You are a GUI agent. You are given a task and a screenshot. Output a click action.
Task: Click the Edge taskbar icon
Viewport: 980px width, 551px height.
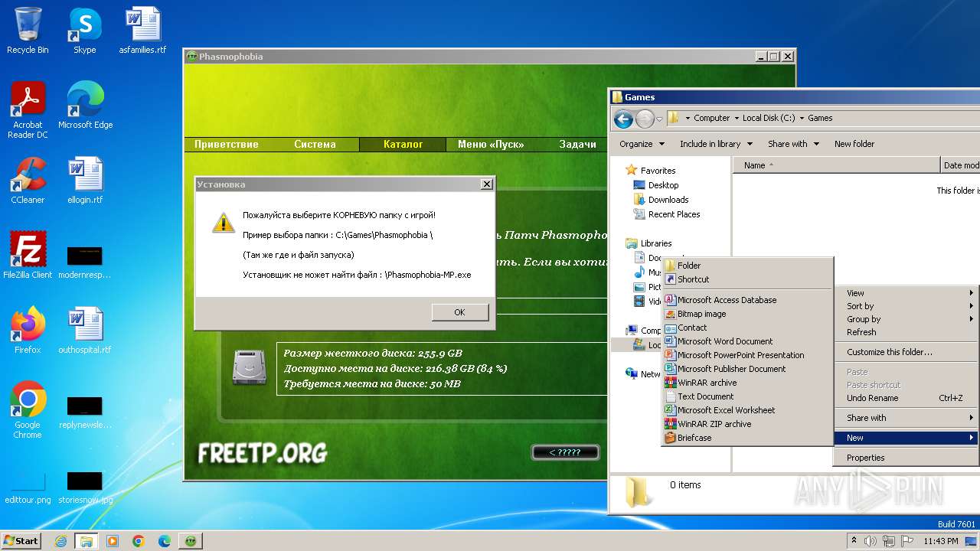165,541
